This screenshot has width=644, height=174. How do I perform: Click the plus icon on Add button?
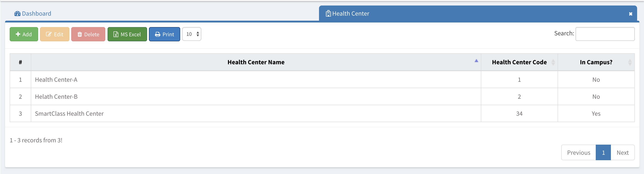coord(18,34)
